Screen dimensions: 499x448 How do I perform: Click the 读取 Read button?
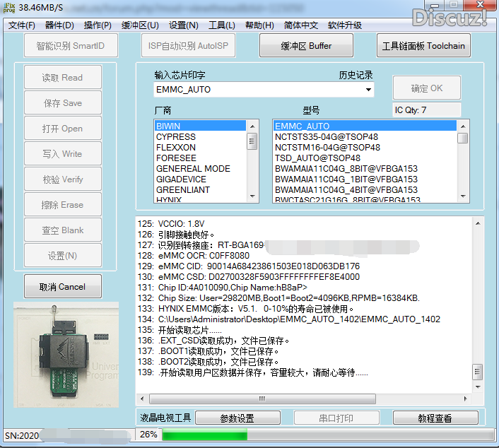coord(63,77)
